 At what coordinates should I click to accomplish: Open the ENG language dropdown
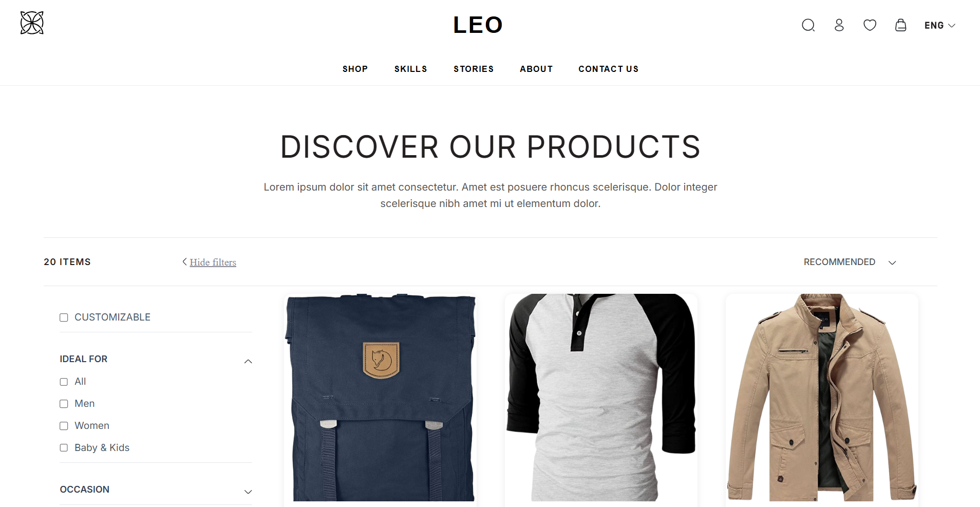pos(940,25)
